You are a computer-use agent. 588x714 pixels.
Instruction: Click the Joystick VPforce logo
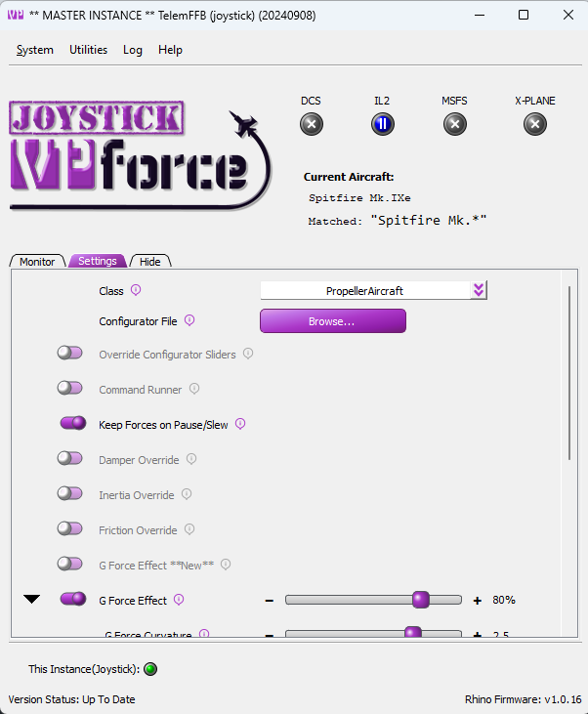coord(140,155)
